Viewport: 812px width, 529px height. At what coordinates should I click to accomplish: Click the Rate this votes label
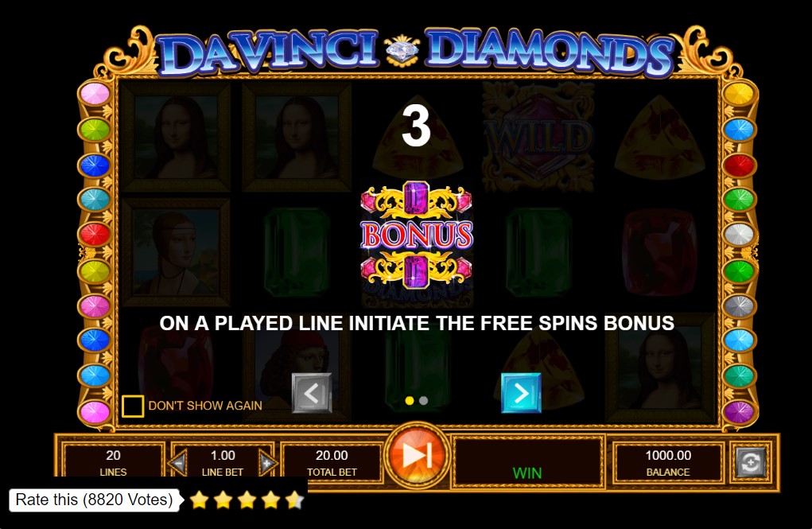click(x=94, y=500)
